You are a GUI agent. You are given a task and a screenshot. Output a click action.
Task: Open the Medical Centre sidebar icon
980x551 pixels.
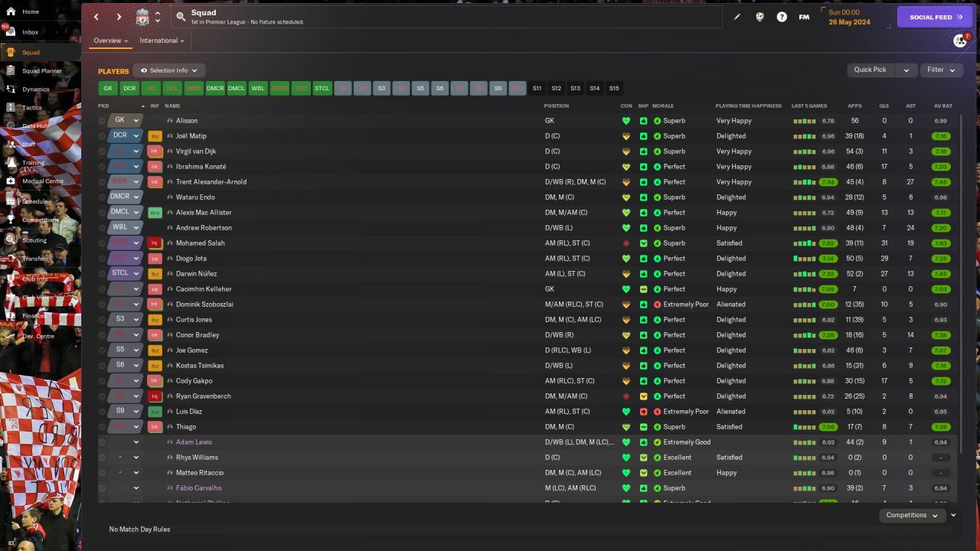10,181
